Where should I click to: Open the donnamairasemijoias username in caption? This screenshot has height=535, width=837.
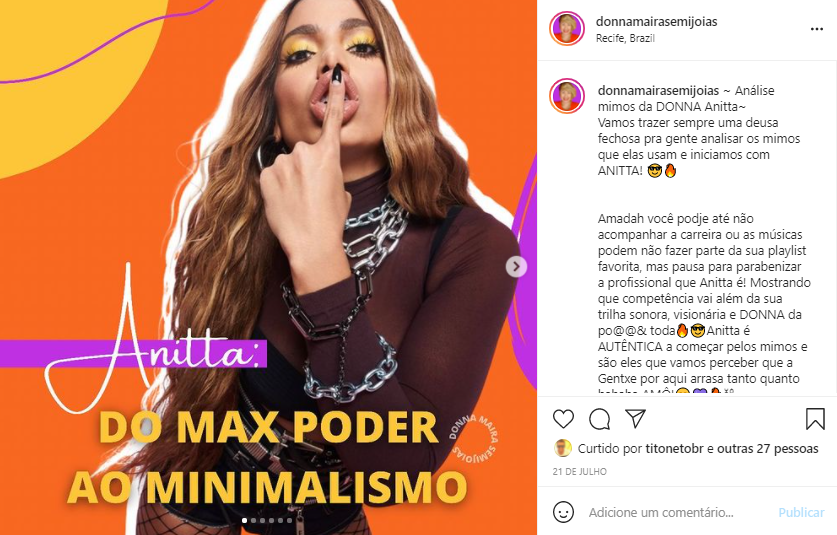(x=659, y=91)
